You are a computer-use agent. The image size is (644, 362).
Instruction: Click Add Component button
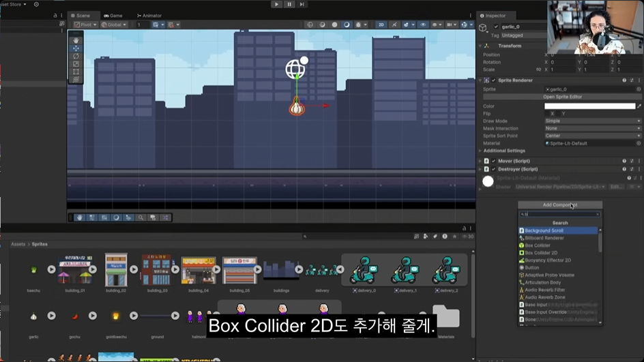(560, 205)
